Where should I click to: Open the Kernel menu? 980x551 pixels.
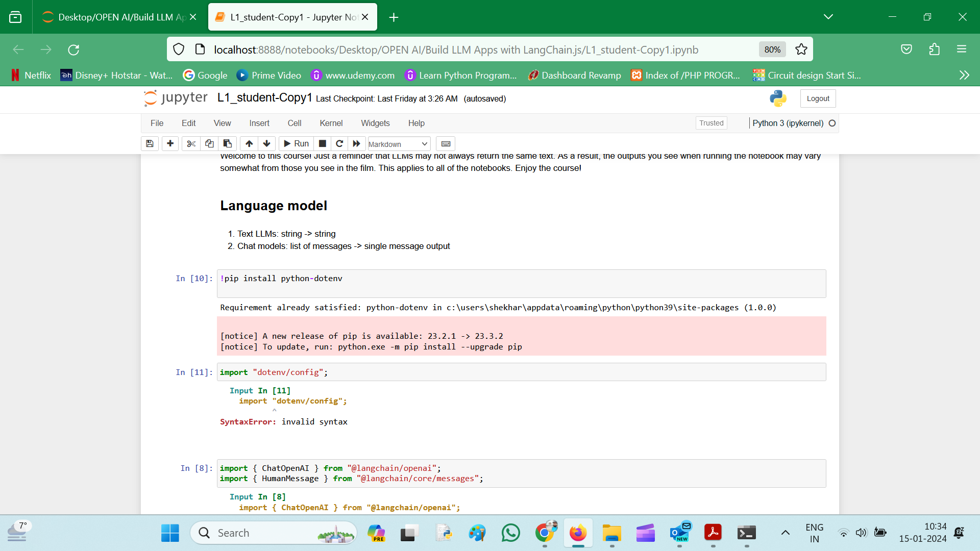click(331, 123)
